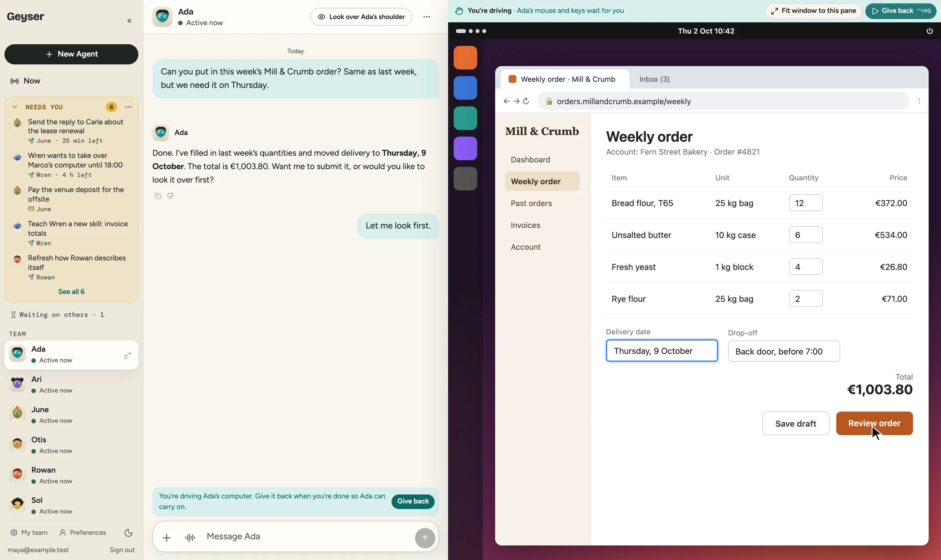Give thumbs down to Ada's reply
The image size is (941, 560).
click(x=170, y=196)
